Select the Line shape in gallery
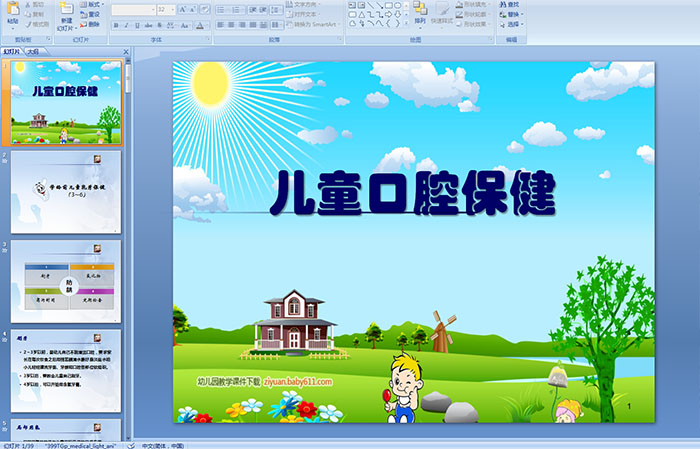Screen dimensions: 700x449 point(371,5)
